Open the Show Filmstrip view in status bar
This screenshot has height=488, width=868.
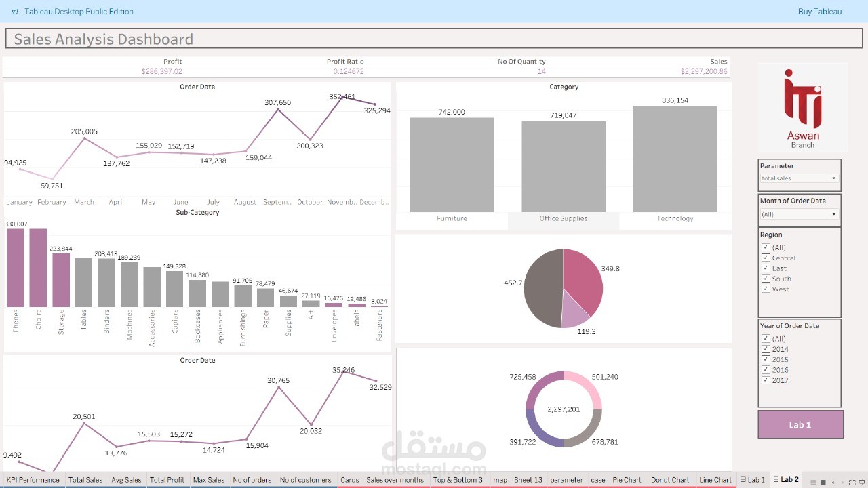[812, 483]
